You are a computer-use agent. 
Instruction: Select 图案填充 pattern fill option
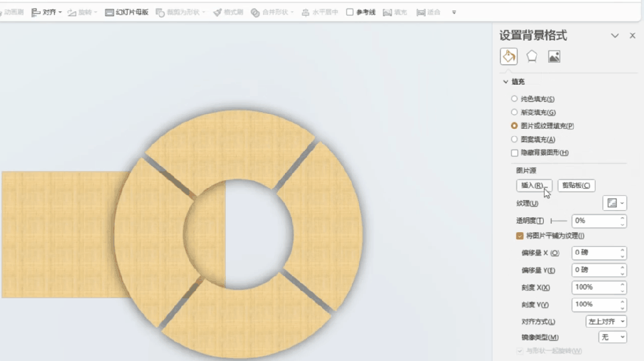pos(514,140)
